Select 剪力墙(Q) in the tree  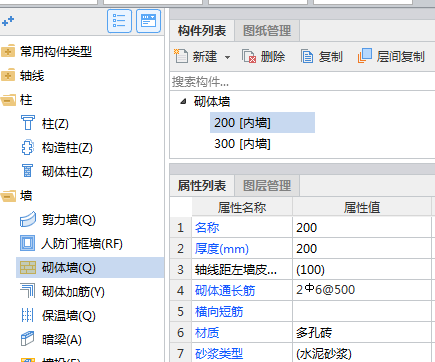pyautogui.click(x=69, y=220)
